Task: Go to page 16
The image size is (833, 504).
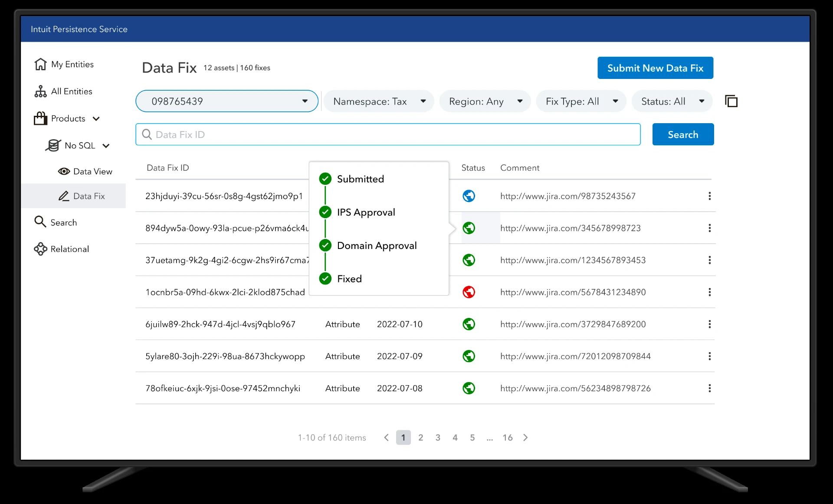Action: (x=508, y=438)
